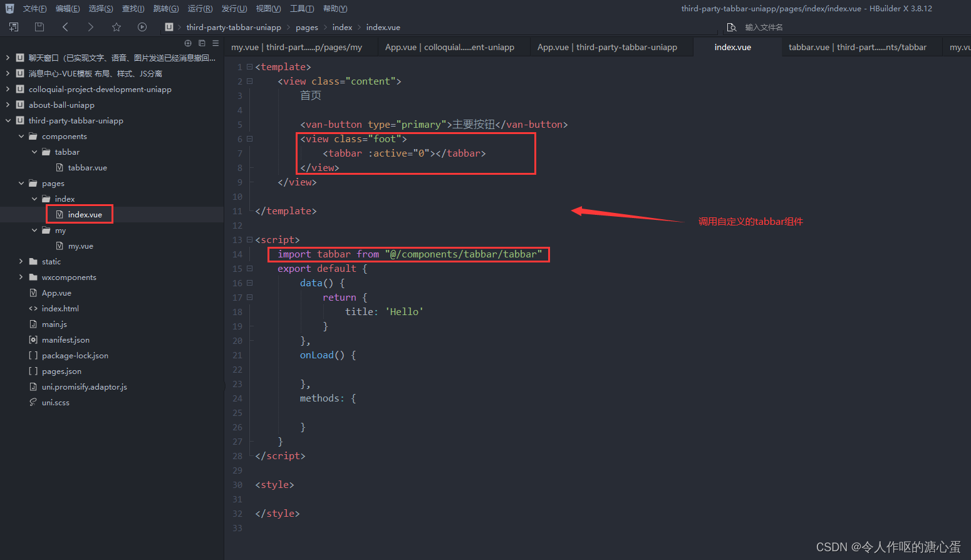Fold data() block at line 16

coord(249,283)
